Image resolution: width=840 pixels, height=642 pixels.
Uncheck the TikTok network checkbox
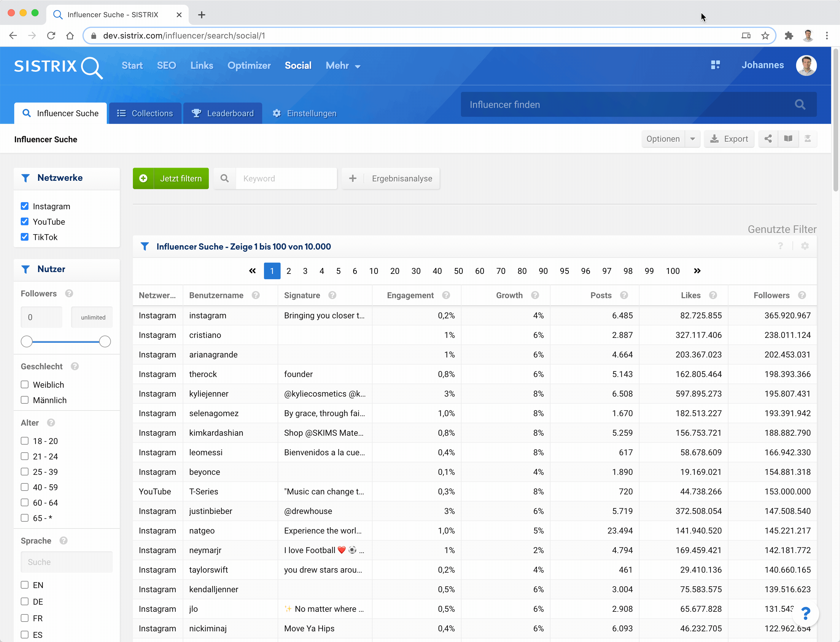coord(25,237)
